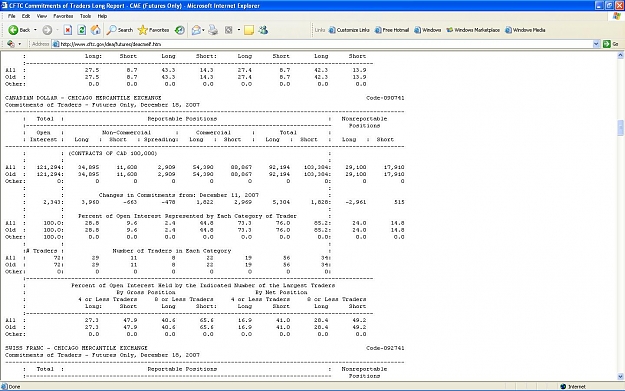Viewport: 625px width, 391px height.
Task: Click the toolbar icon left of Address
Action: coord(11,44)
